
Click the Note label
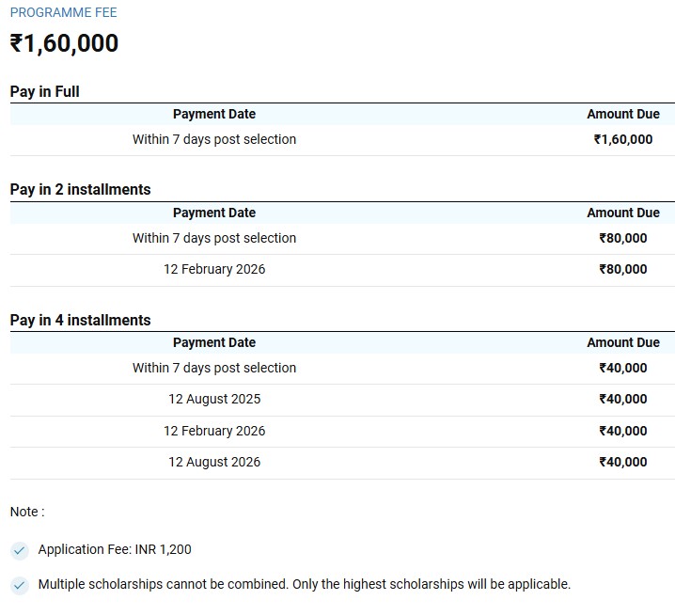pyautogui.click(x=26, y=512)
